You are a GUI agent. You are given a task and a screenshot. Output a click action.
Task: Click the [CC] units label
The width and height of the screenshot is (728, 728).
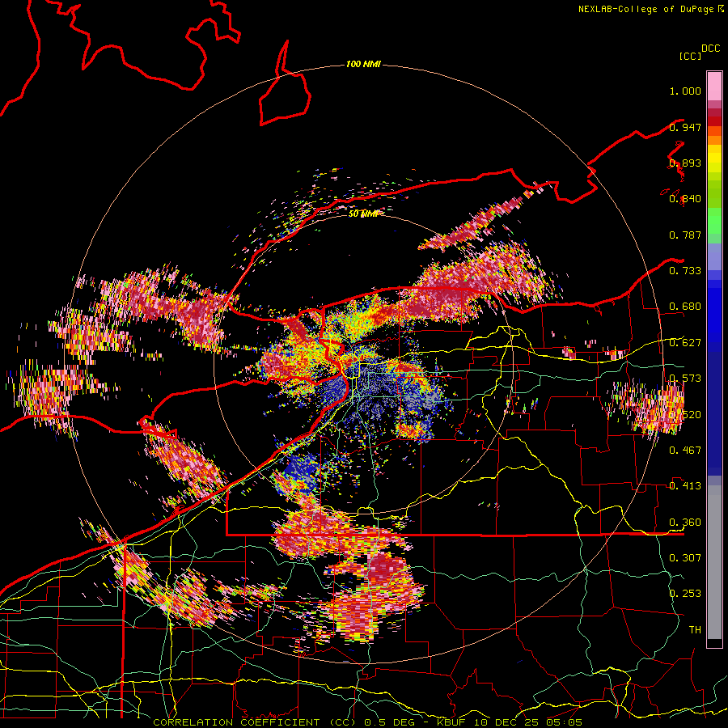click(690, 56)
